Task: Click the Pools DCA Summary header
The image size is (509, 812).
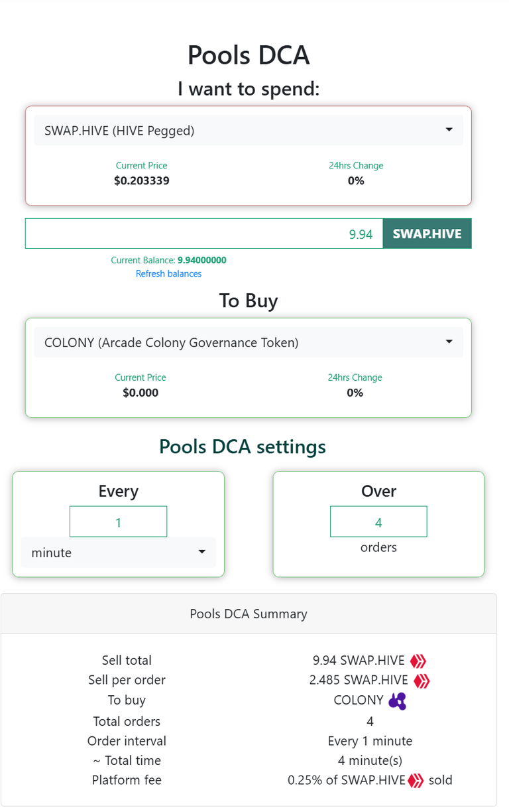Action: point(249,614)
